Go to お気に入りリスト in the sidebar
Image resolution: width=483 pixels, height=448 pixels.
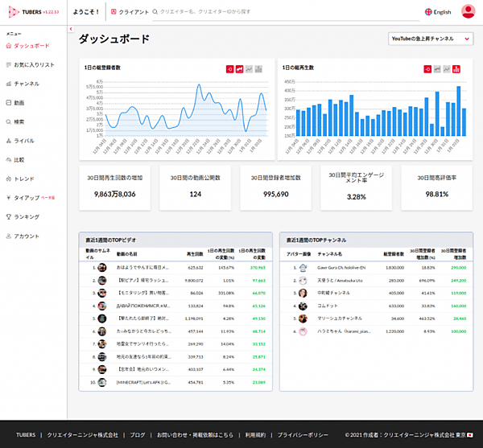[x=34, y=64]
